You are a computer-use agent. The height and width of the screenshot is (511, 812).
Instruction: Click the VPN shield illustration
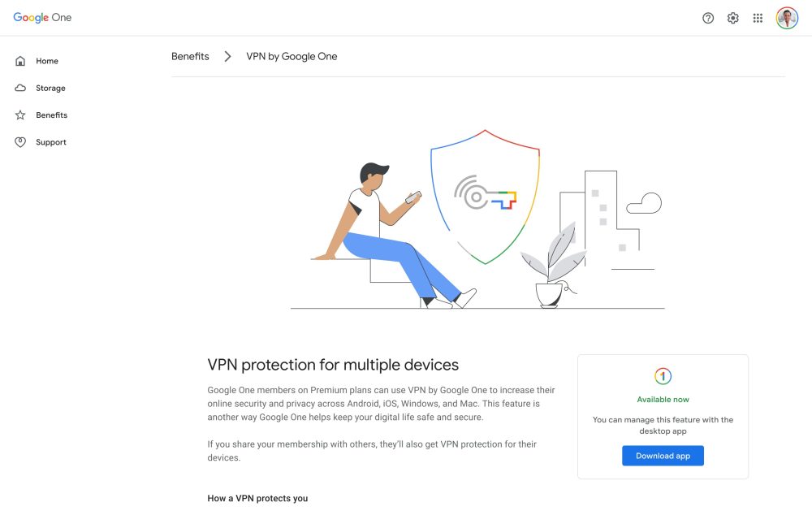(486, 197)
